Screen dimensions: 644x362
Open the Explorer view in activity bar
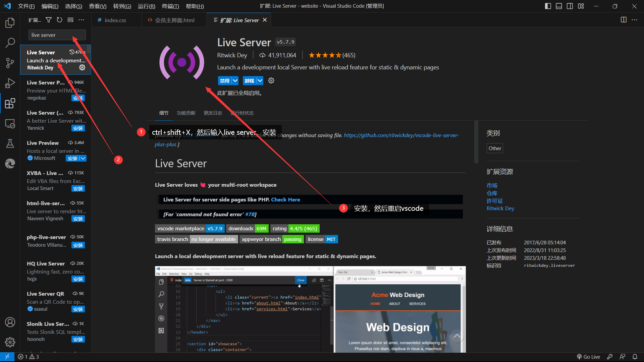coord(10,23)
